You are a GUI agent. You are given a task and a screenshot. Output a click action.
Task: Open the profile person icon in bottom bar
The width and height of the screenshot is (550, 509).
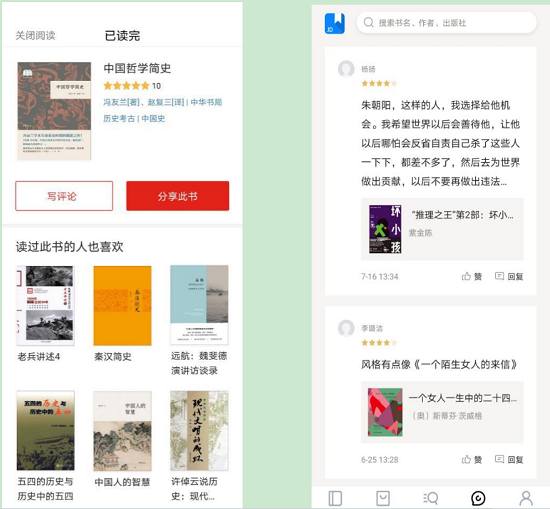tap(526, 498)
